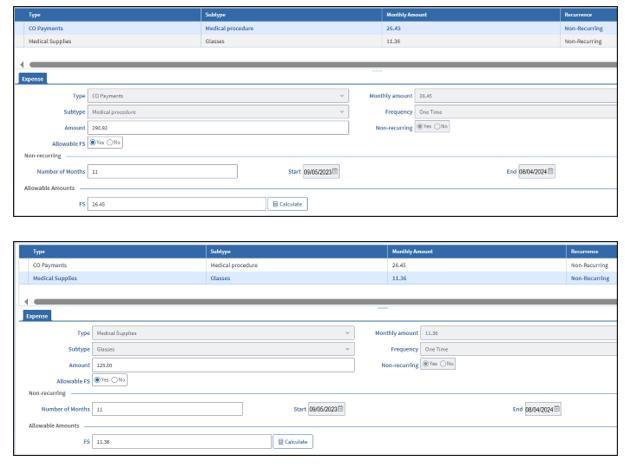Expand Subtype dropdown showing Medical procedure
This screenshot has width=625, height=466.
coord(218,112)
